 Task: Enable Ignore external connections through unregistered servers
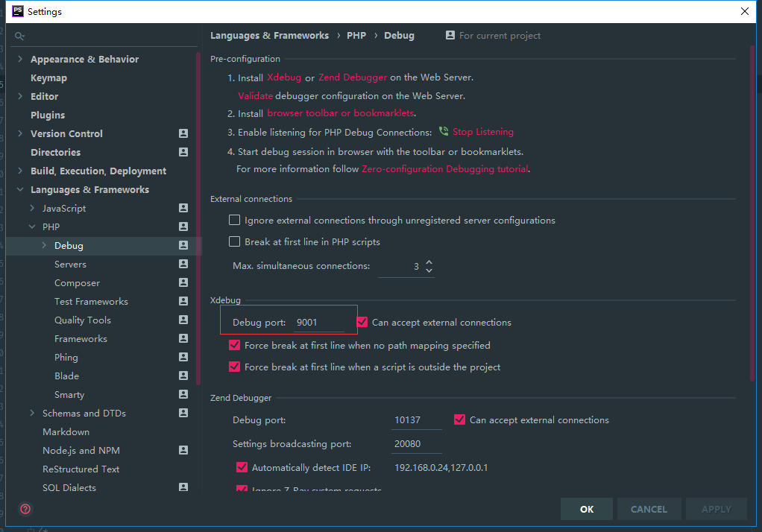click(x=234, y=220)
